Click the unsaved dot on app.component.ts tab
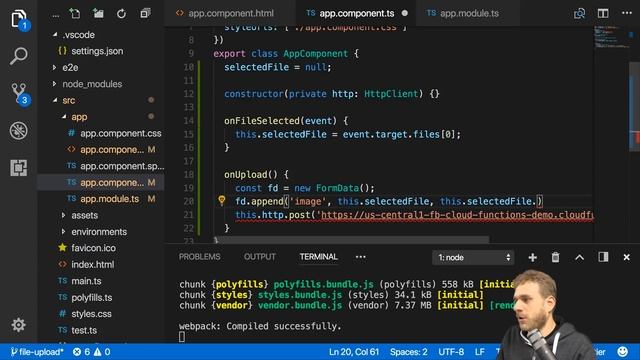 click(404, 13)
